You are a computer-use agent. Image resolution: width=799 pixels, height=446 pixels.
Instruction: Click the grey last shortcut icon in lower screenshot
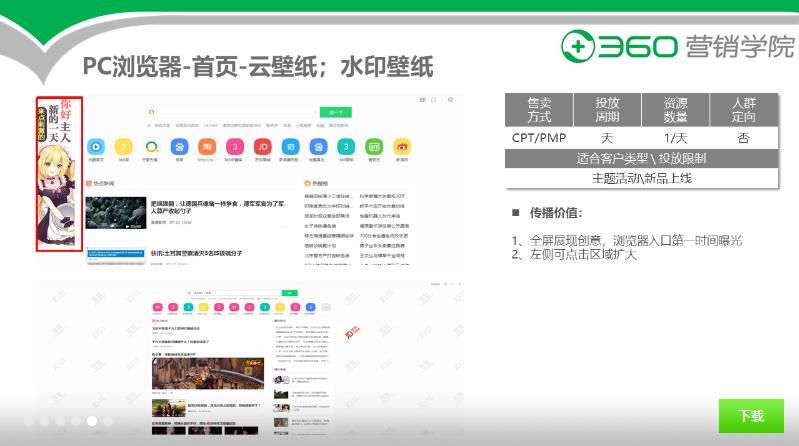coord(326,307)
